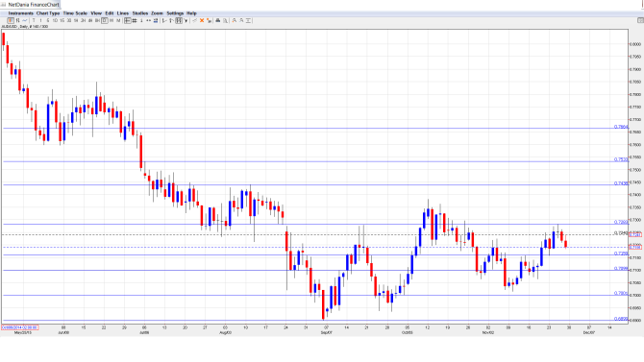Select the line chart type icon
This screenshot has height=362, width=644.
point(25,20)
